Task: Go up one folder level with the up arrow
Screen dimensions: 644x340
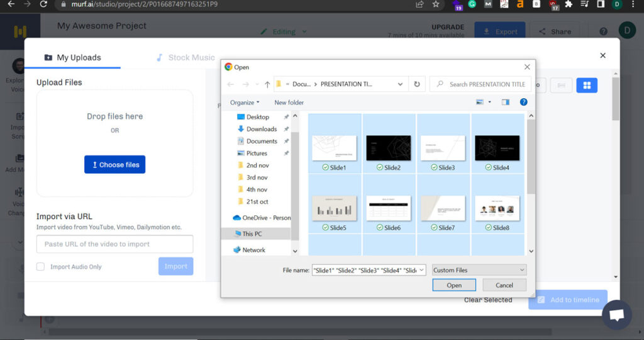Action: pyautogui.click(x=267, y=84)
